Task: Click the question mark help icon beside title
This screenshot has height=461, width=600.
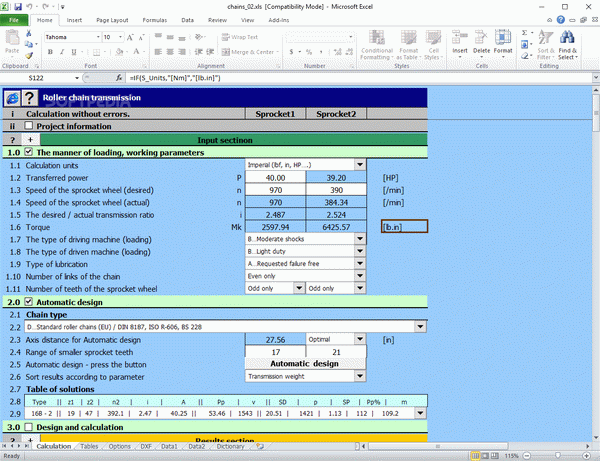Action: [x=30, y=98]
